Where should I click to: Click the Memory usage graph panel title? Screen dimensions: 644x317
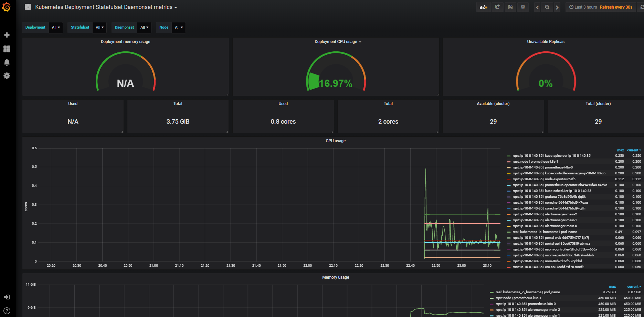[x=336, y=277]
